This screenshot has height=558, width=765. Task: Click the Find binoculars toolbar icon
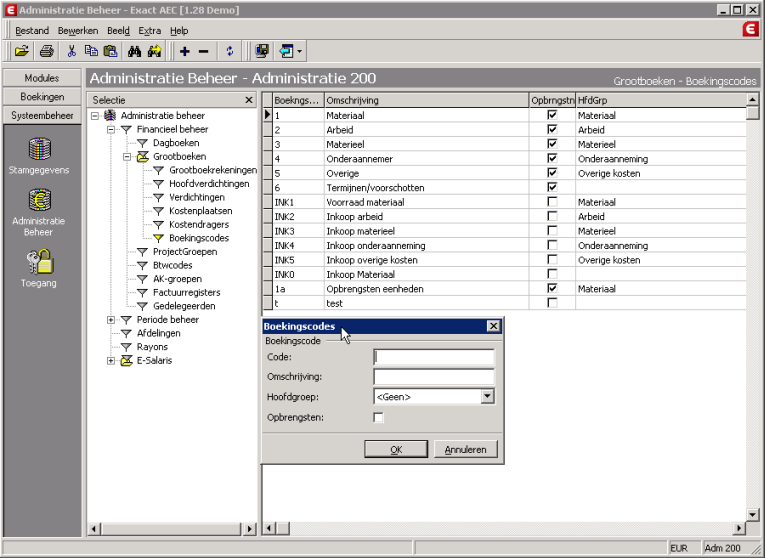click(134, 51)
